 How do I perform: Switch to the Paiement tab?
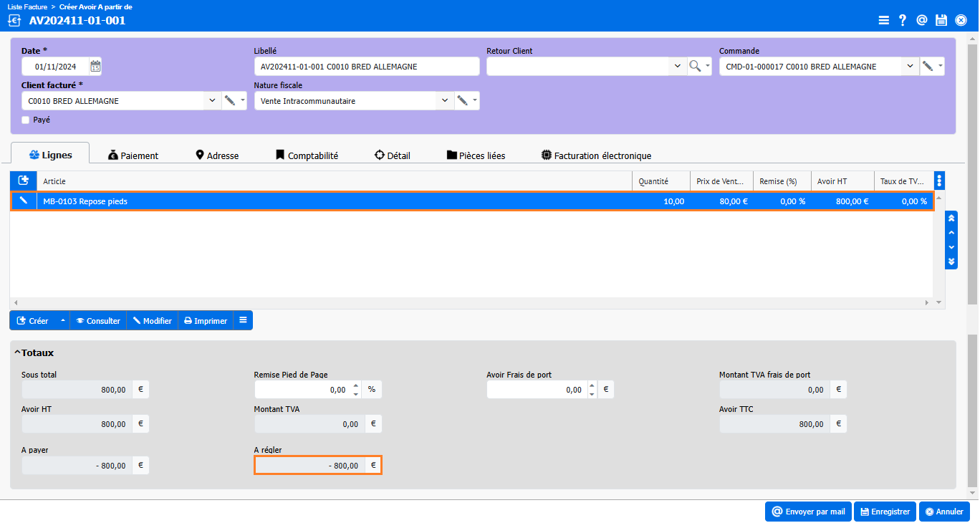pos(133,155)
